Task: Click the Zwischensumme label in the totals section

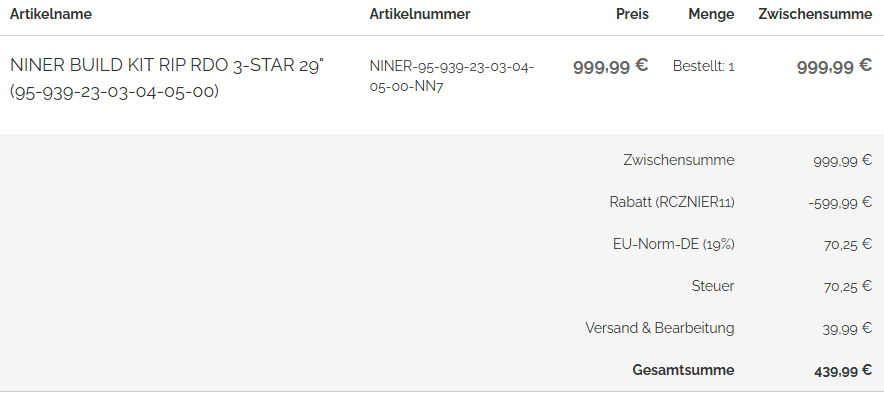Action: pyautogui.click(x=679, y=160)
